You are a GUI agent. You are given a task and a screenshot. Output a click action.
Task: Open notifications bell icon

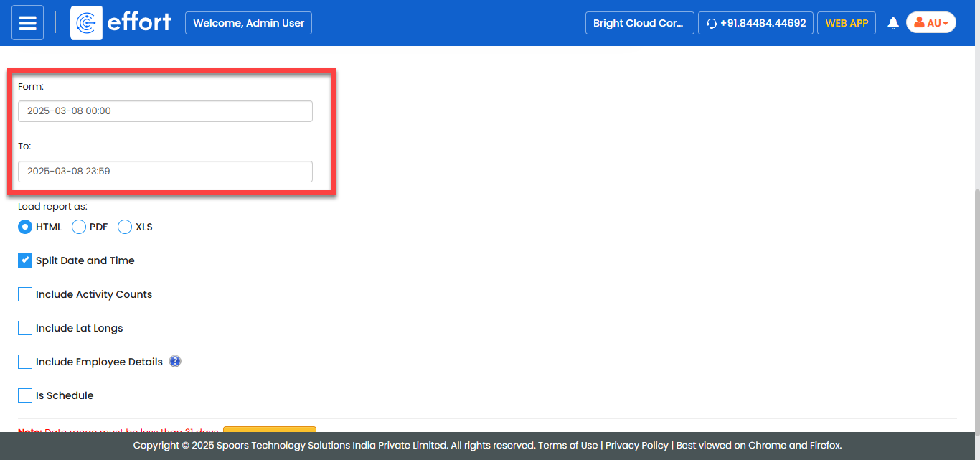[893, 23]
